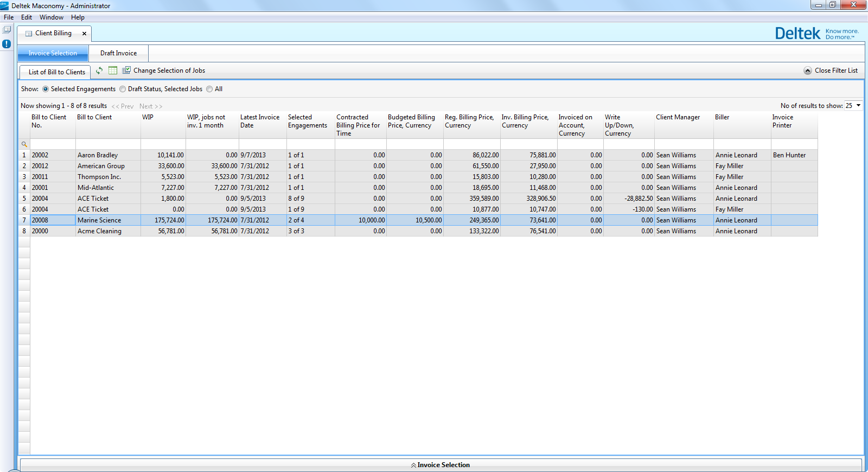Click the Deltek Maconomy application icon in the title bar
The width and height of the screenshot is (868, 472).
[4, 5]
